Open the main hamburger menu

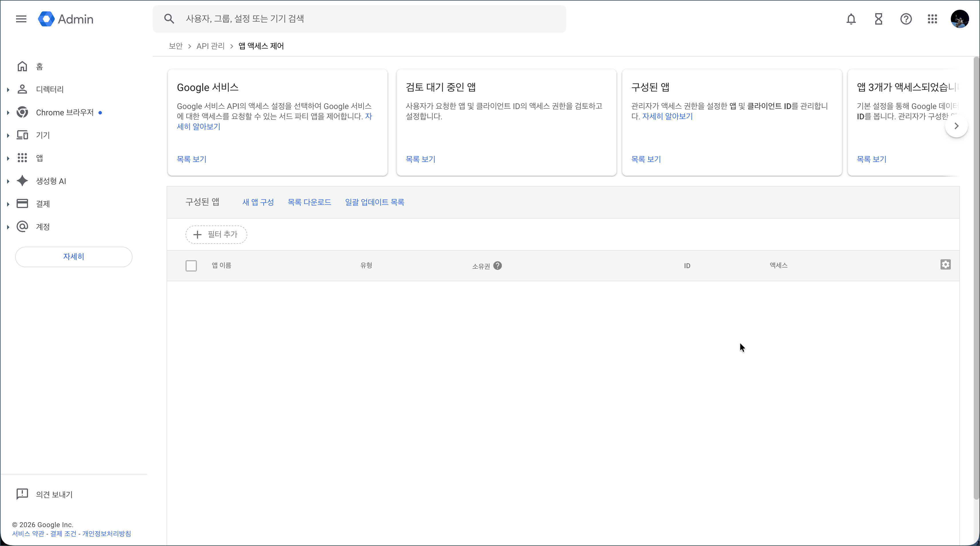coord(21,19)
